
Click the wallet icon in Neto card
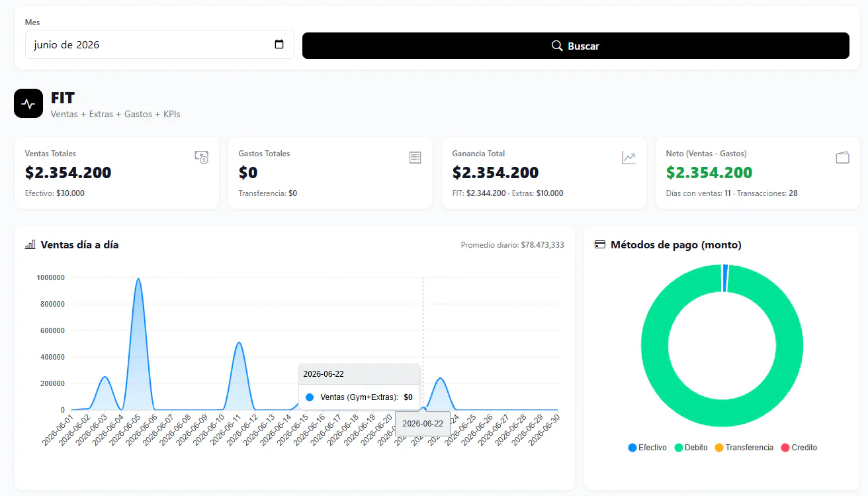(x=842, y=157)
